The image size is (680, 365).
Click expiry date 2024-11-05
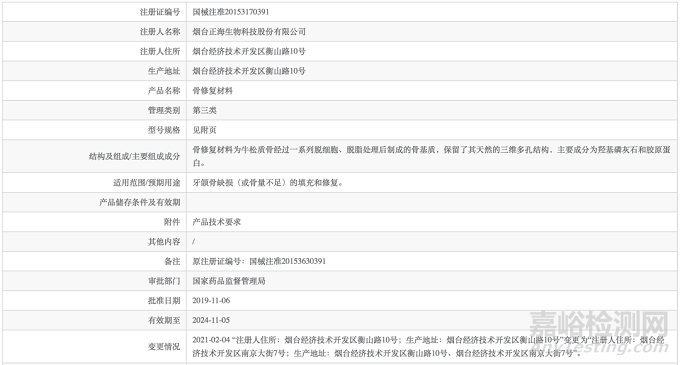(211, 320)
